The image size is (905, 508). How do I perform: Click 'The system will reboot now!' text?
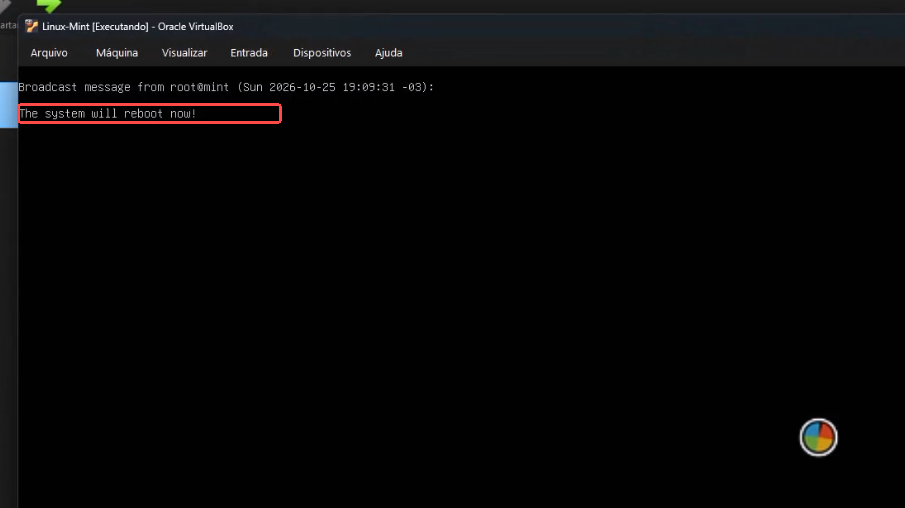click(107, 114)
